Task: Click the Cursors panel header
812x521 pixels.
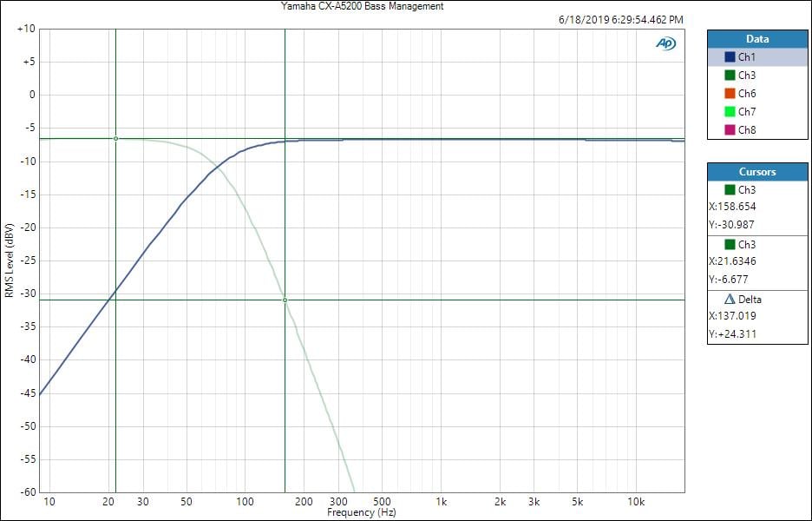Action: point(756,172)
